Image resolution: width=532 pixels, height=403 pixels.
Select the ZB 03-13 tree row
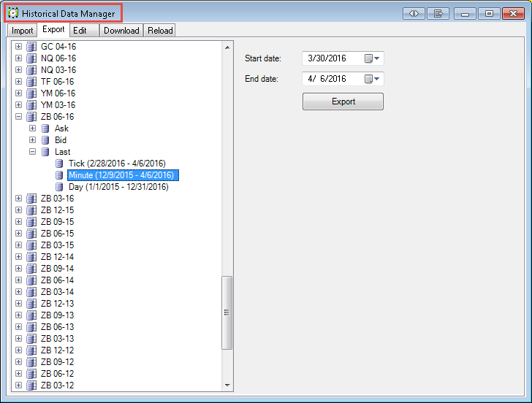[57, 339]
